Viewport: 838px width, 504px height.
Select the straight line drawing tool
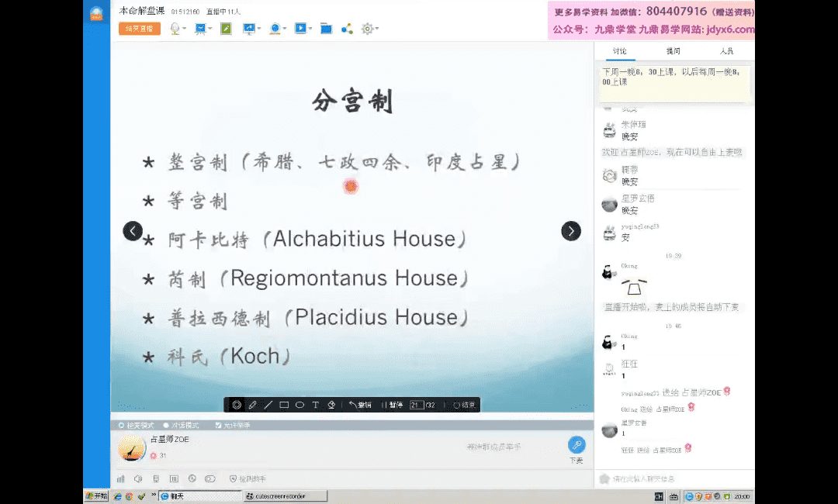point(268,405)
